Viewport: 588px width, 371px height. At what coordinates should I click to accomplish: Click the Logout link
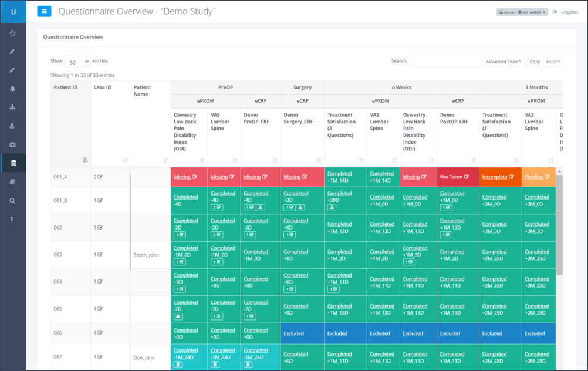coord(569,12)
